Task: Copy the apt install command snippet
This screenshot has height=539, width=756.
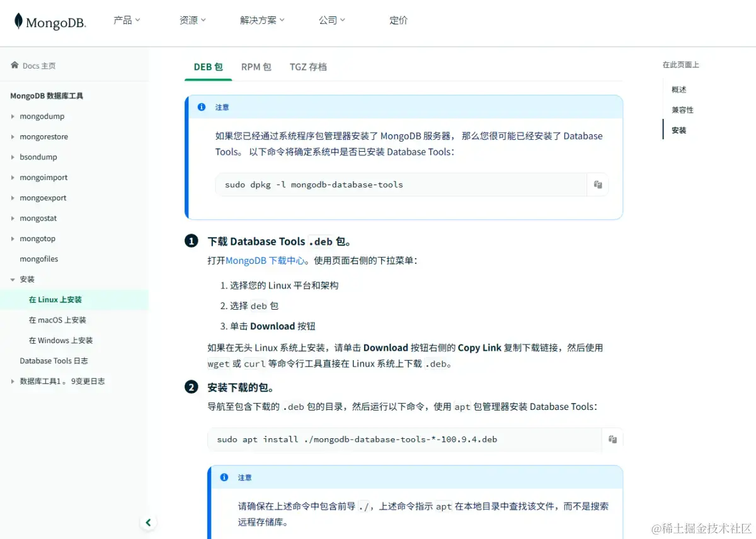Action: [612, 439]
